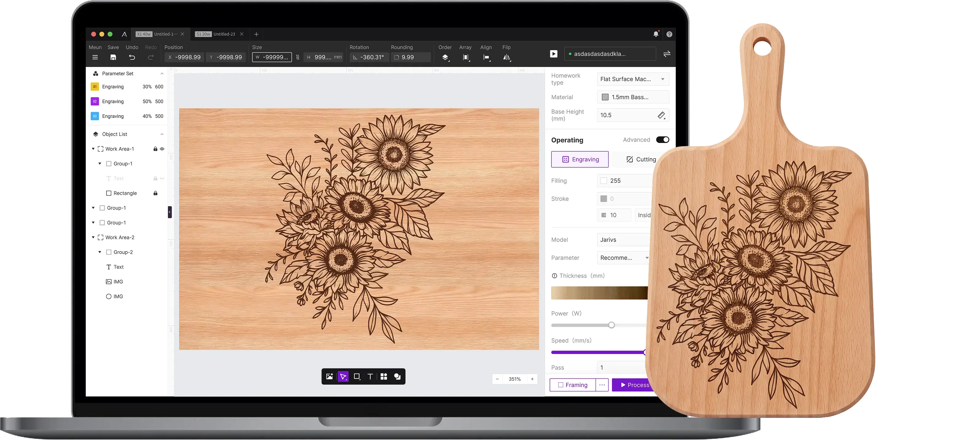980x440 pixels.
Task: Open a new tab with the plus button
Action: click(257, 34)
